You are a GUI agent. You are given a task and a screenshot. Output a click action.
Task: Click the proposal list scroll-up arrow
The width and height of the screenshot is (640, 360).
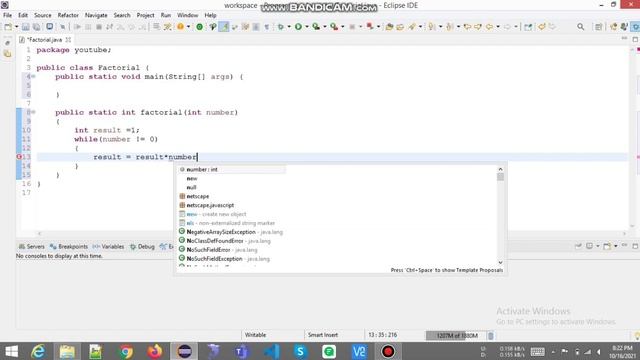[x=500, y=169]
